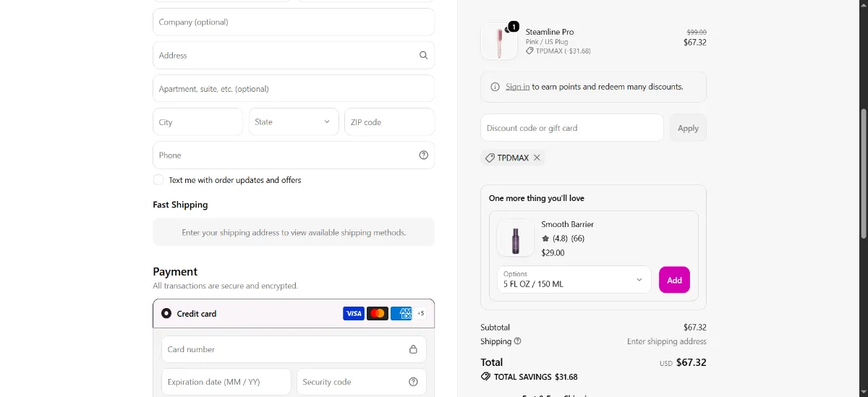
Task: Click the total savings tag icon
Action: click(x=485, y=377)
